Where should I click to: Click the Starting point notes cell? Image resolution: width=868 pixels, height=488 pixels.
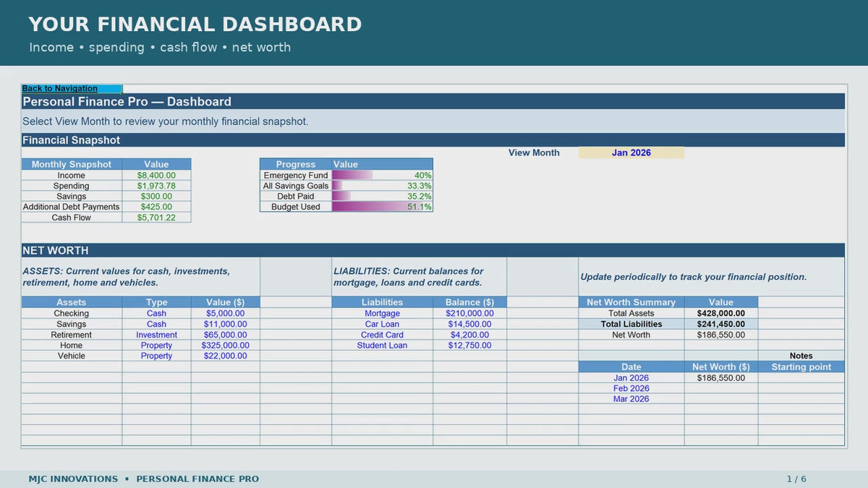pos(801,367)
